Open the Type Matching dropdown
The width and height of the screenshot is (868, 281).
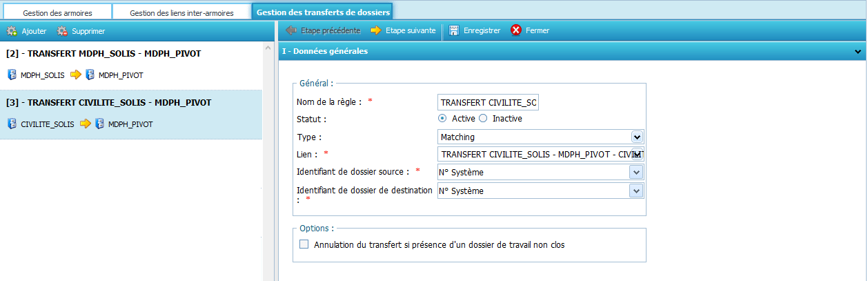637,137
